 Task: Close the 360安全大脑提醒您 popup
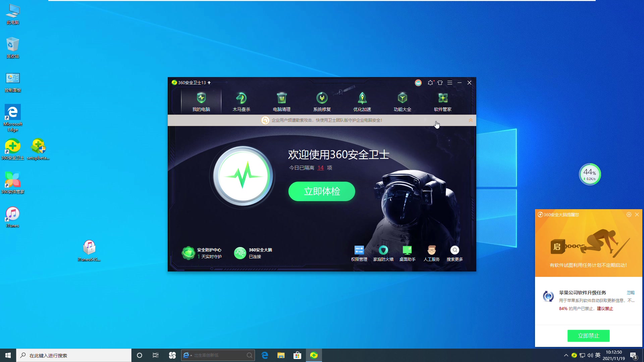tap(637, 215)
